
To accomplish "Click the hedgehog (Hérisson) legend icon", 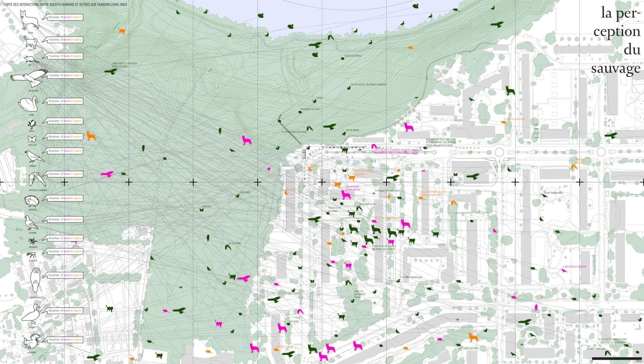I will (x=32, y=201).
